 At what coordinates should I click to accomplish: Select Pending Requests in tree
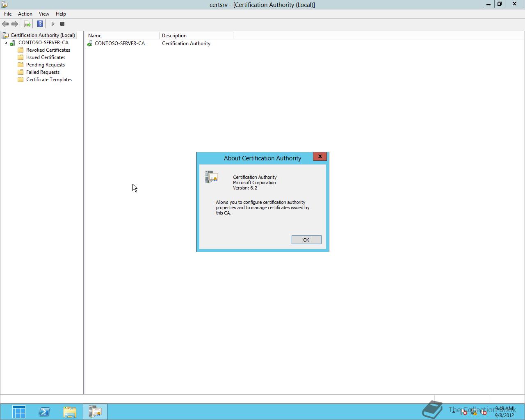point(46,65)
